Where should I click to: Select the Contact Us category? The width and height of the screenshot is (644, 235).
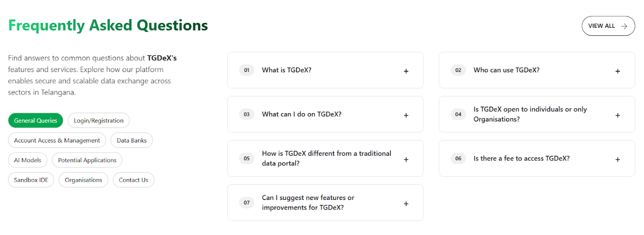pos(133,179)
